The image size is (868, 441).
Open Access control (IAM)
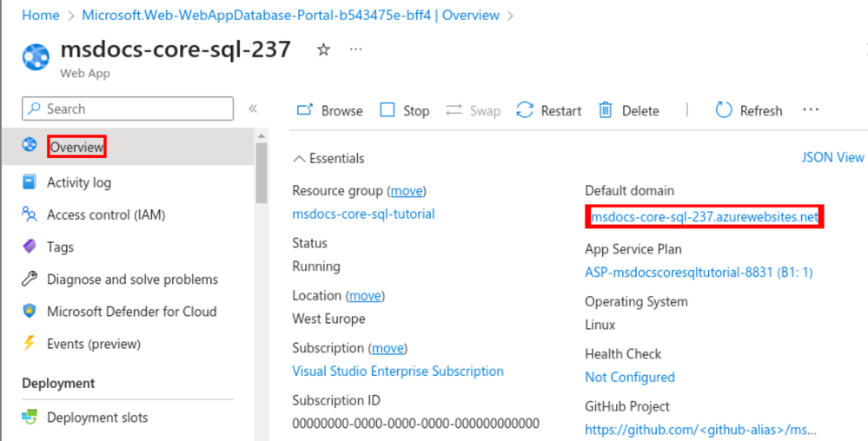coord(106,214)
